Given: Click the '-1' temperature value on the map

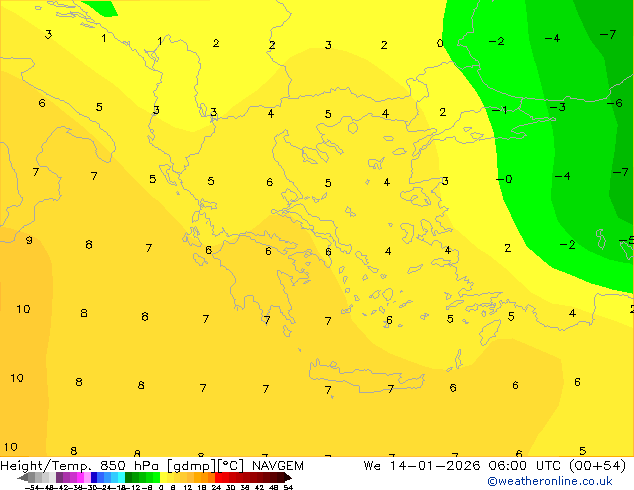Looking at the screenshot, I should (x=500, y=110).
